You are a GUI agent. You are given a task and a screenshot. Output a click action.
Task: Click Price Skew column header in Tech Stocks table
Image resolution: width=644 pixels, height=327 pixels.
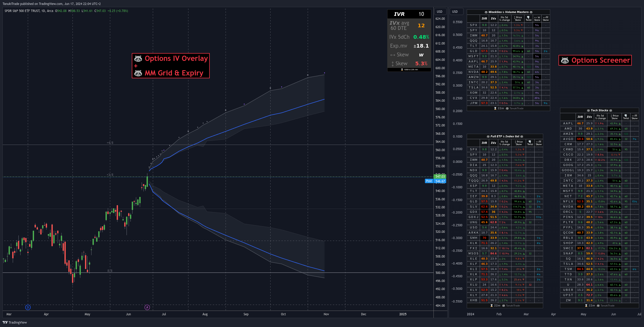[615, 117]
